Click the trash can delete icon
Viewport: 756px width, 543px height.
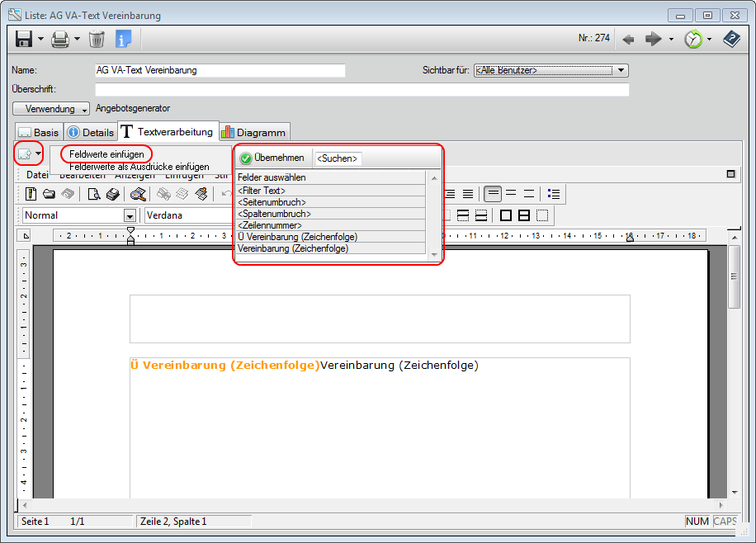(x=97, y=39)
